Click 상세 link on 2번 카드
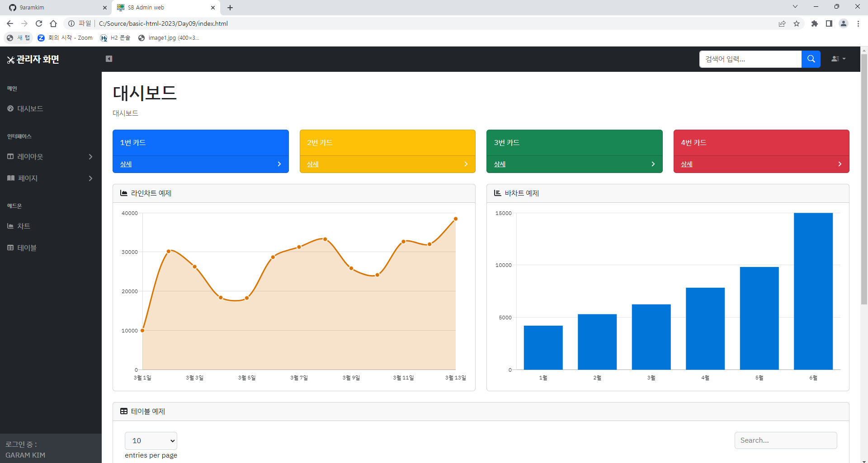This screenshot has height=463, width=868. pos(313,164)
